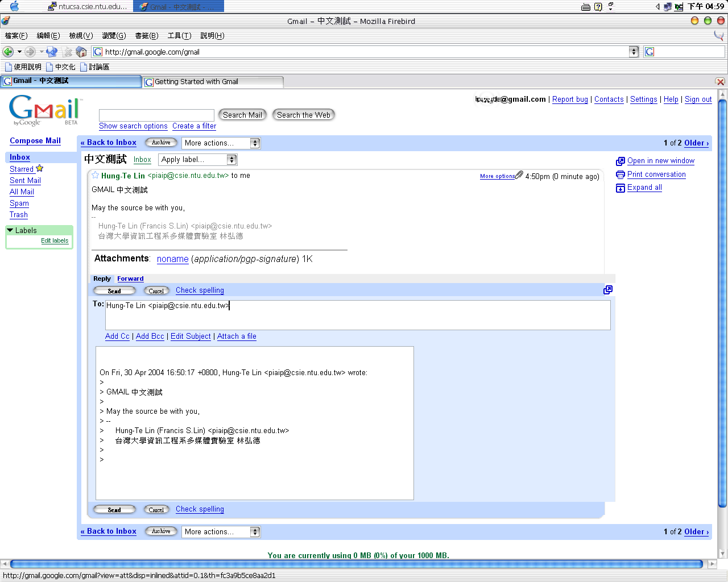Viewport: 728px width, 582px height.
Task: Click the Search Mail button
Action: coord(242,115)
